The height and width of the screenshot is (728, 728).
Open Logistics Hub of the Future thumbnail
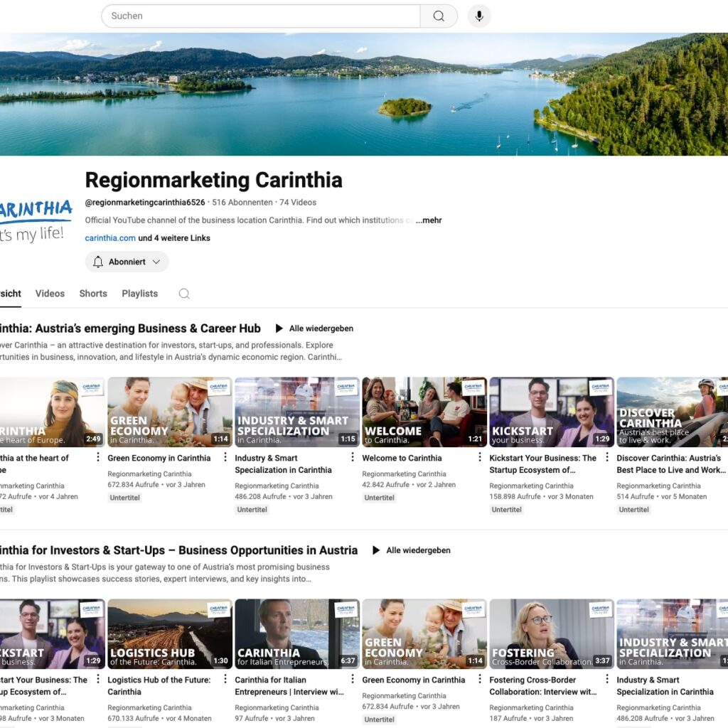click(x=170, y=633)
